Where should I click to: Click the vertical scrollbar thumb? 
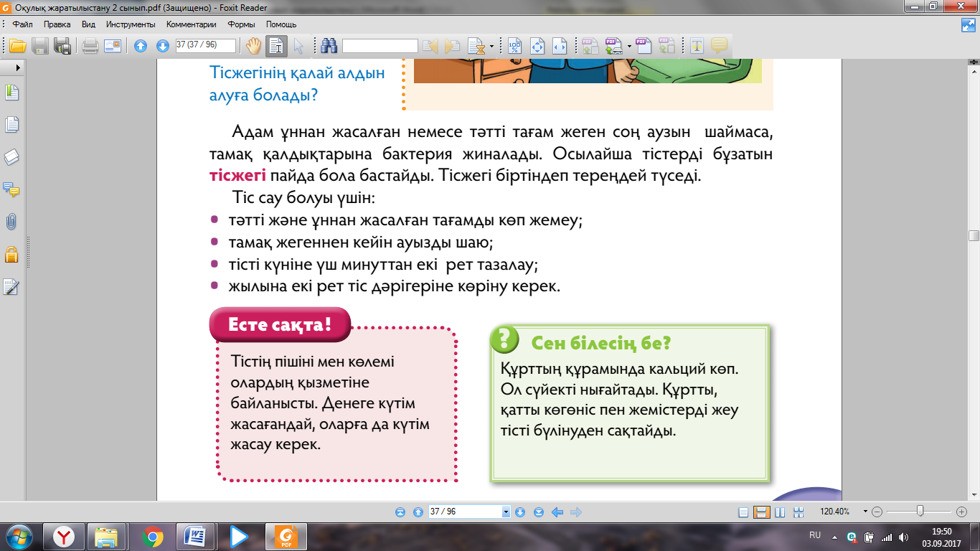coord(974,236)
